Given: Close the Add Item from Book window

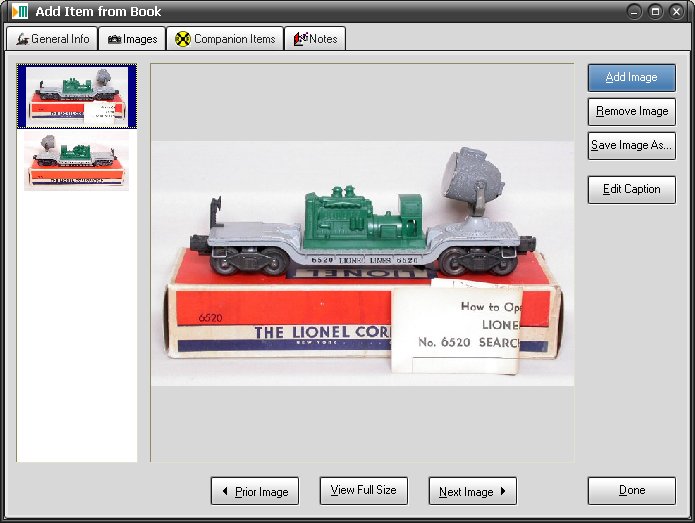Looking at the screenshot, I should tap(676, 12).
